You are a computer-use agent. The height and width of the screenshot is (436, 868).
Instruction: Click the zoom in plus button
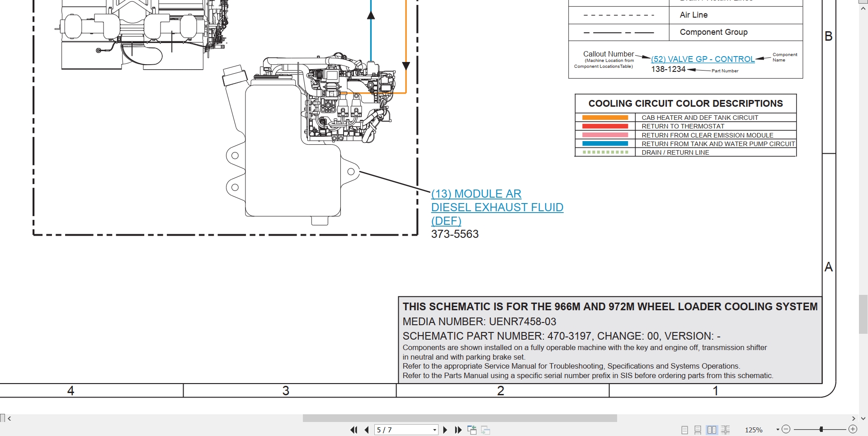coord(853,429)
